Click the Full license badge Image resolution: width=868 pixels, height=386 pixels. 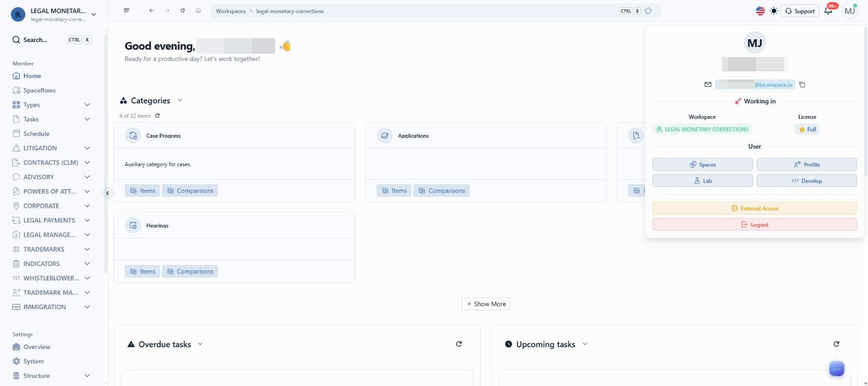(x=807, y=129)
